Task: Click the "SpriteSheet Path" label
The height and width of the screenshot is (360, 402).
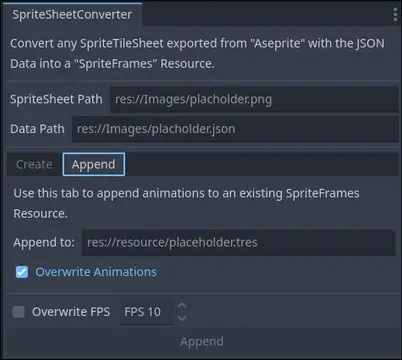Action: [56, 99]
